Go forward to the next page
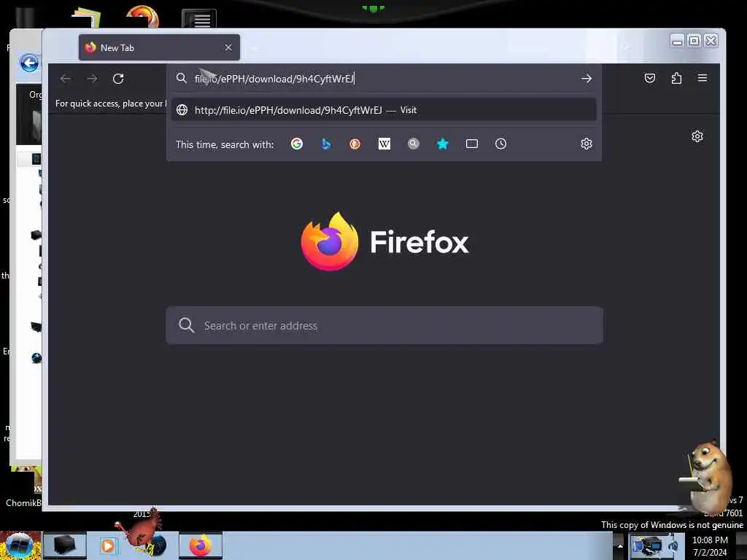 92,79
